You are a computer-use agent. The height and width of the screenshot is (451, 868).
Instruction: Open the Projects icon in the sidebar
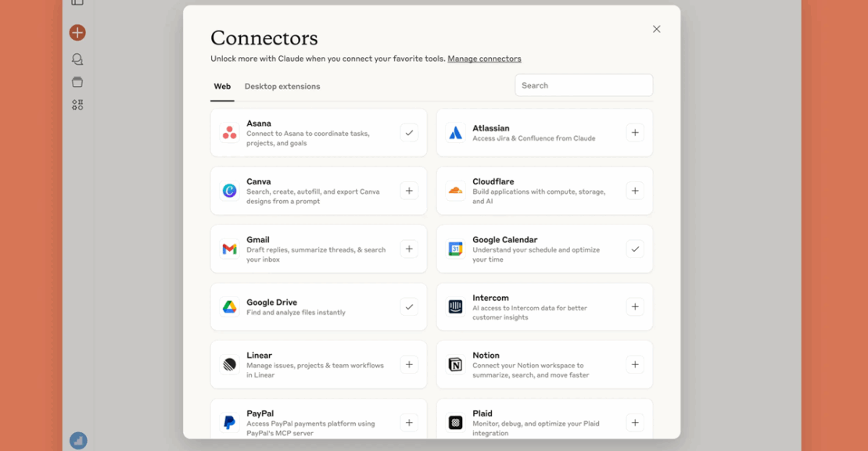tap(77, 81)
